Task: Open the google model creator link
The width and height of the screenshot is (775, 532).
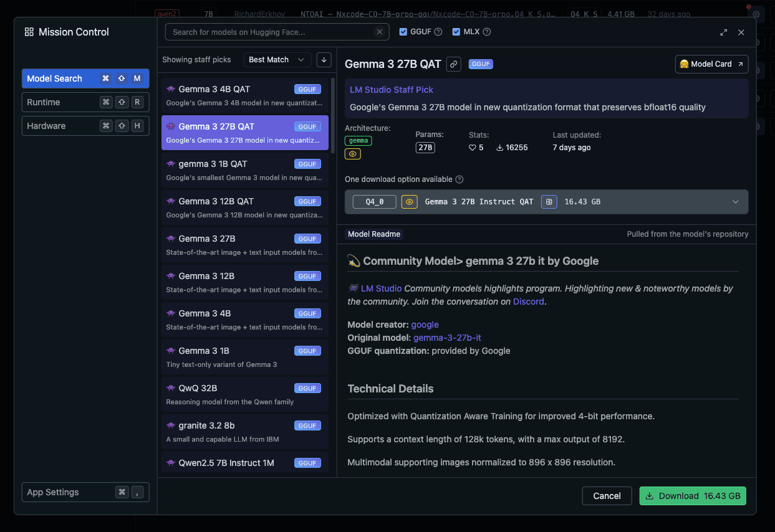Action: [x=425, y=325]
